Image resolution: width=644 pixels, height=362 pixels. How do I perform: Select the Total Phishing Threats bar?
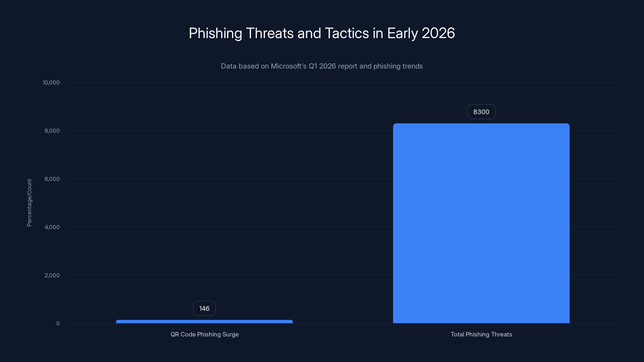(x=481, y=223)
